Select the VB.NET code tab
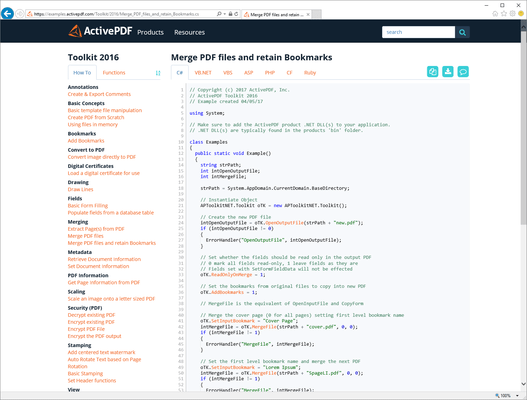 203,73
